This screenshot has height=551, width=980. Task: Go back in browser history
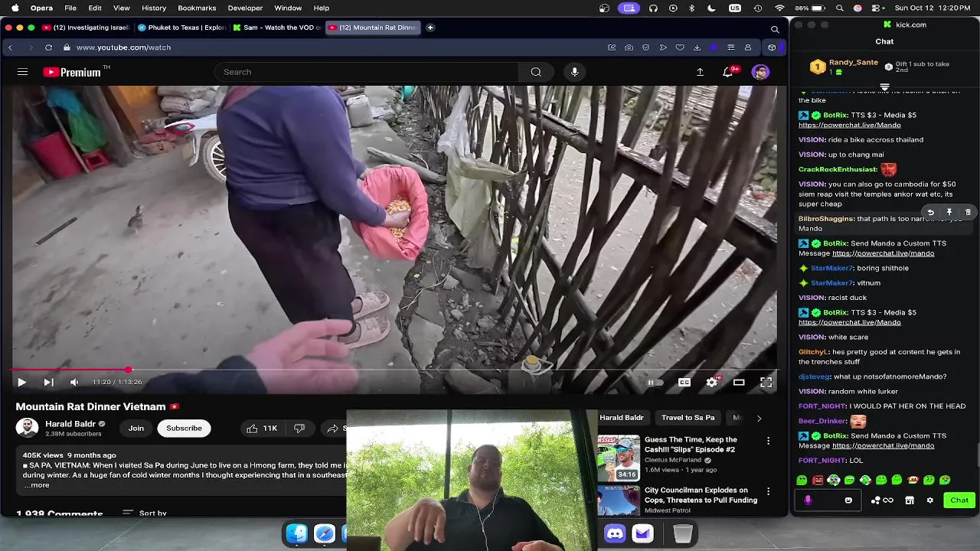(10, 47)
